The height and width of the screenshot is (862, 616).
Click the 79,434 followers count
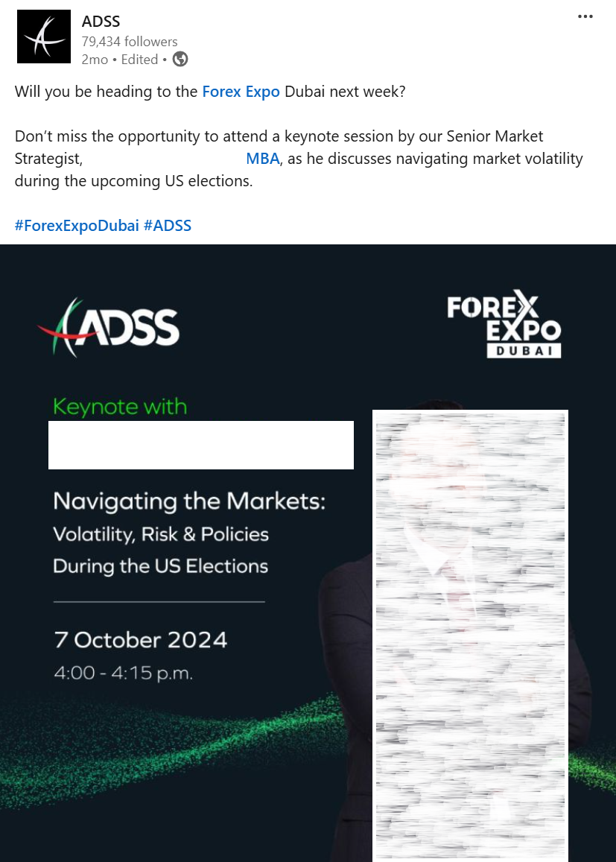pyautogui.click(x=130, y=42)
